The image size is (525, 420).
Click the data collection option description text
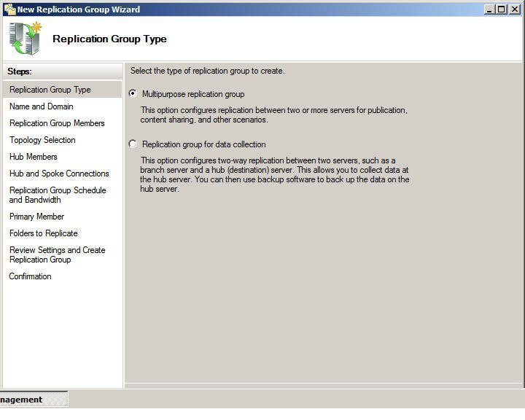pos(275,174)
